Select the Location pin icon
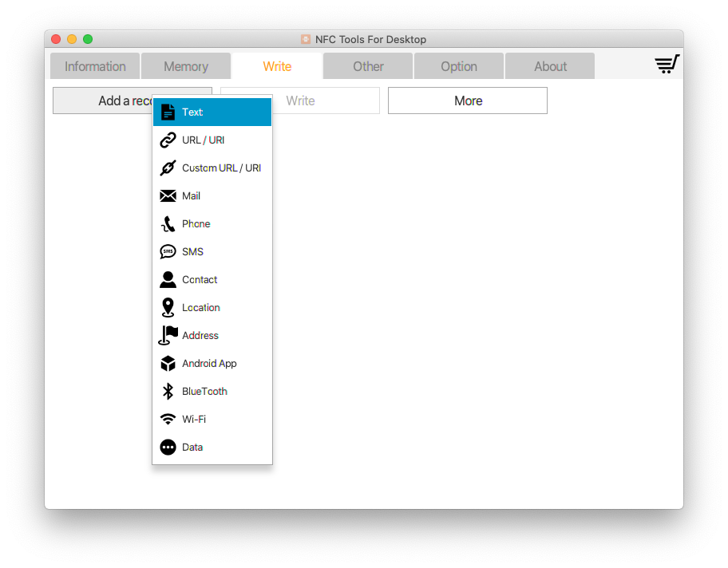Viewport: 728px width, 568px height. pos(168,307)
